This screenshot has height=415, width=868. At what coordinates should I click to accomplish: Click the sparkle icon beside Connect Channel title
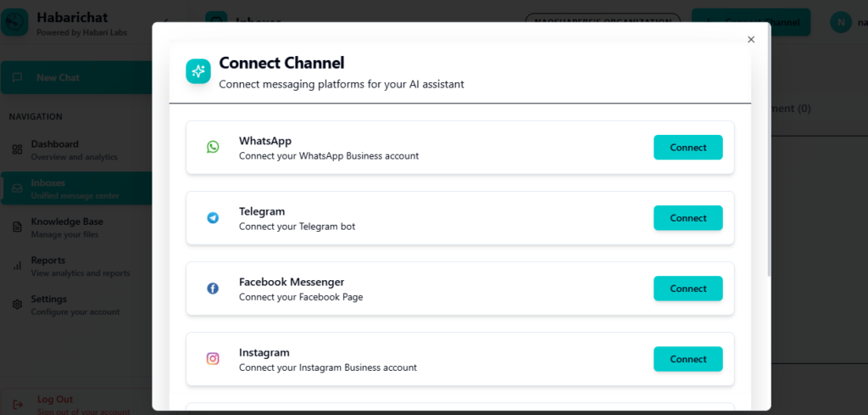(198, 71)
